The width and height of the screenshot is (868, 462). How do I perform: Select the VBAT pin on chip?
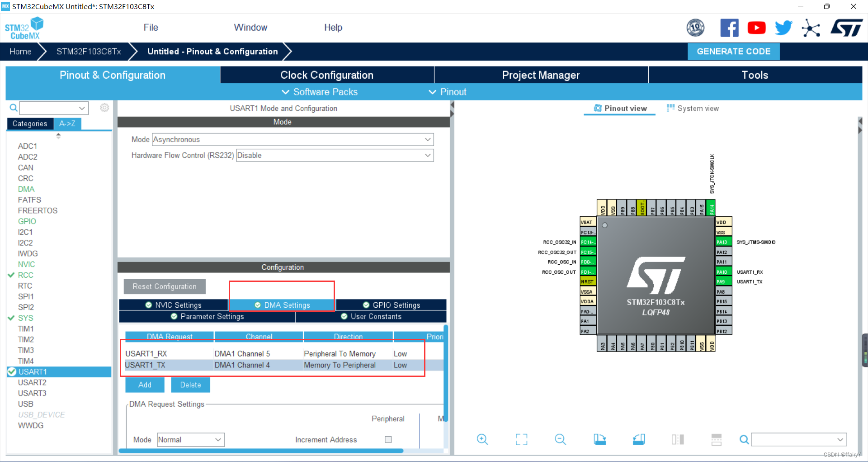point(588,222)
